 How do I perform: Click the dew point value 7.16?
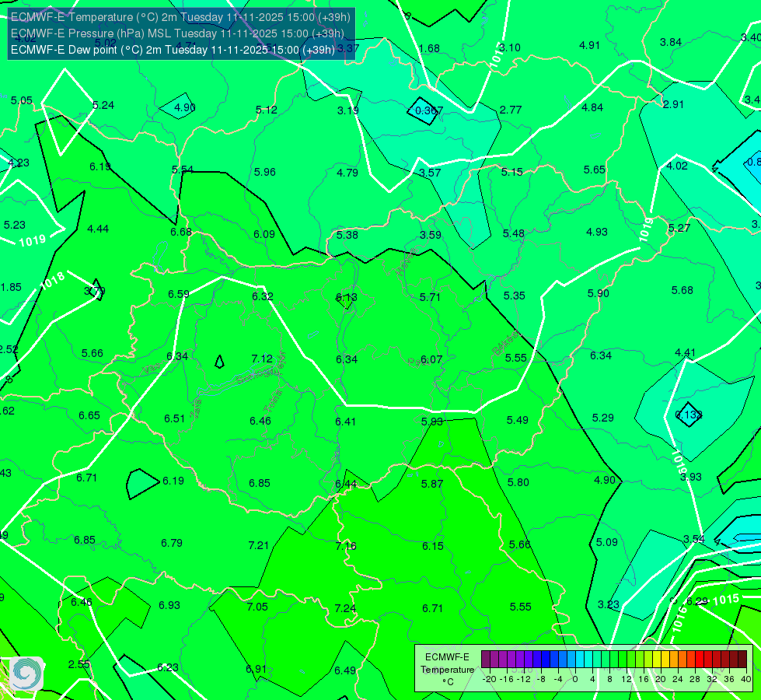[x=346, y=546]
